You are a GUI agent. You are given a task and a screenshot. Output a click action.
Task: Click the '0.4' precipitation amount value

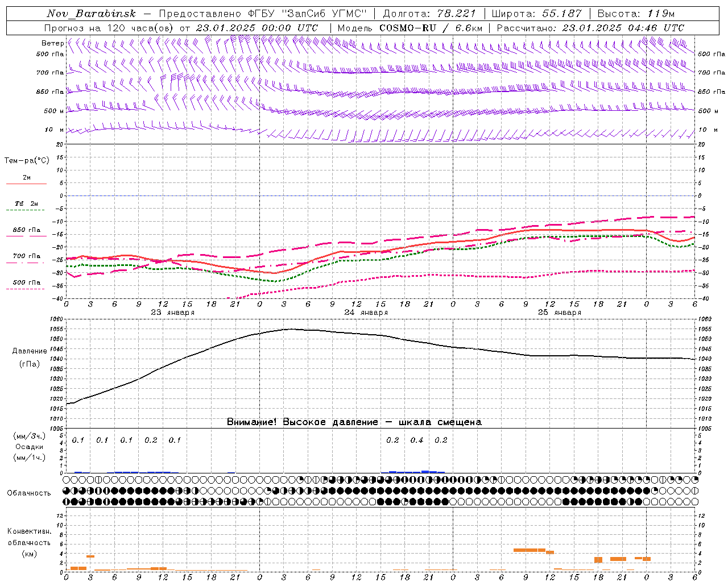(417, 440)
